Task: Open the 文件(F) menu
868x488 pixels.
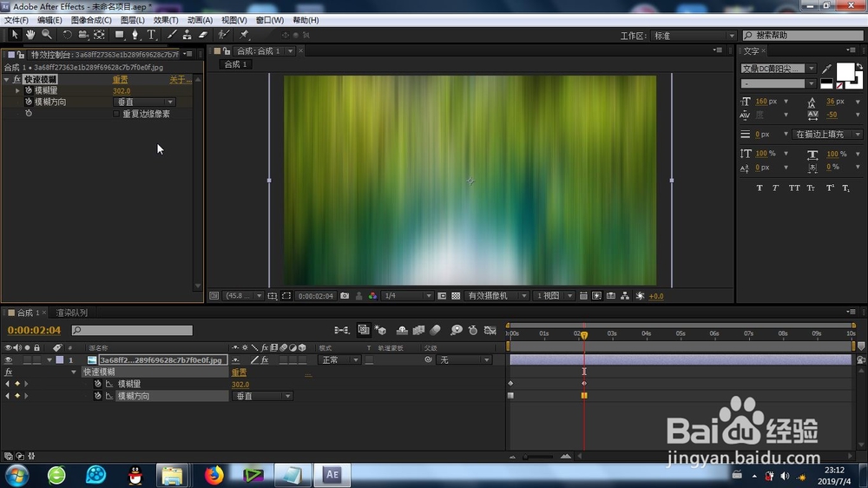Action: pos(16,20)
